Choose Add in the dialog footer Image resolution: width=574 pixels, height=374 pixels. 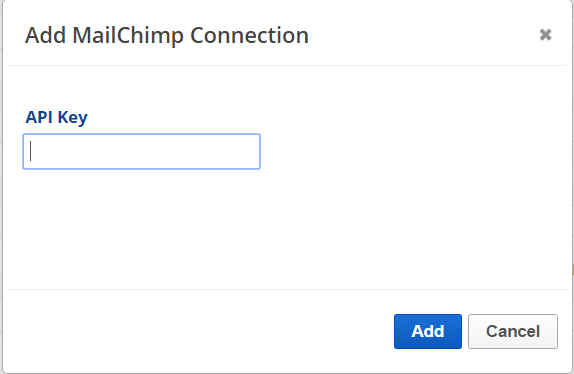(x=428, y=331)
